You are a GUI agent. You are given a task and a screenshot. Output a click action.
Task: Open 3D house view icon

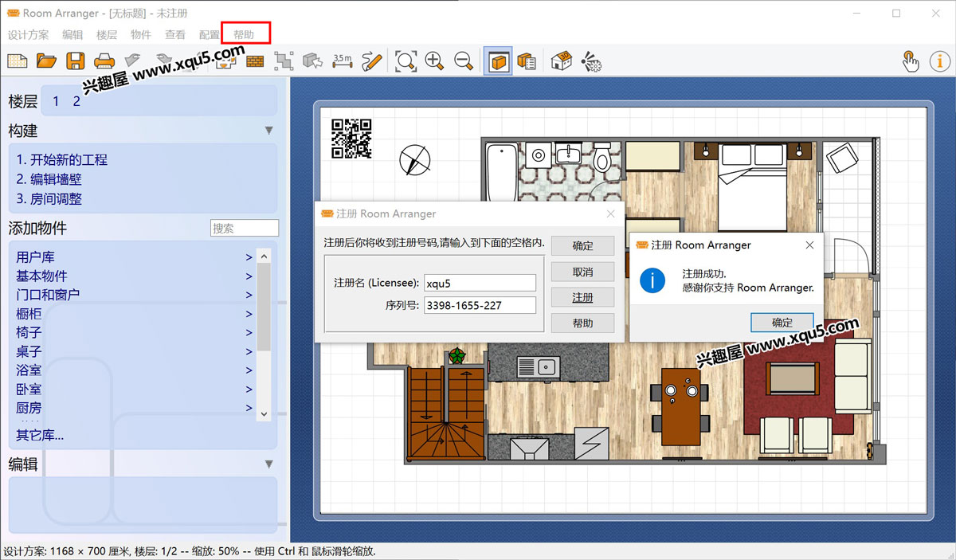click(562, 61)
